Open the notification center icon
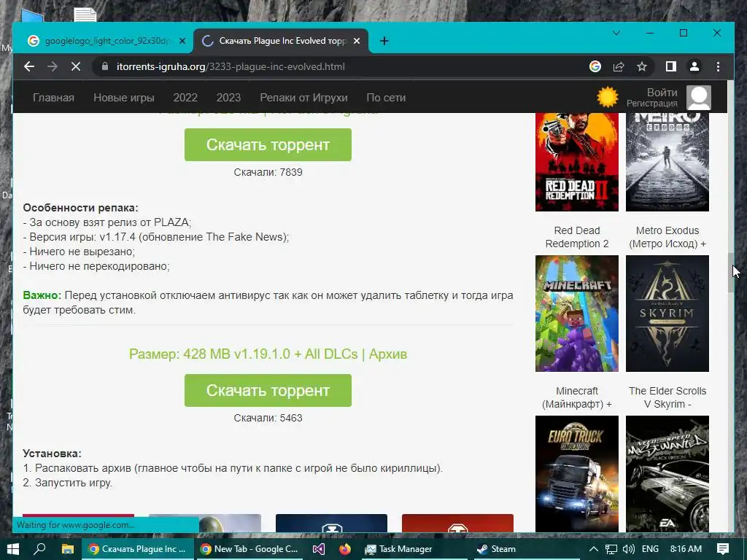 tap(723, 549)
